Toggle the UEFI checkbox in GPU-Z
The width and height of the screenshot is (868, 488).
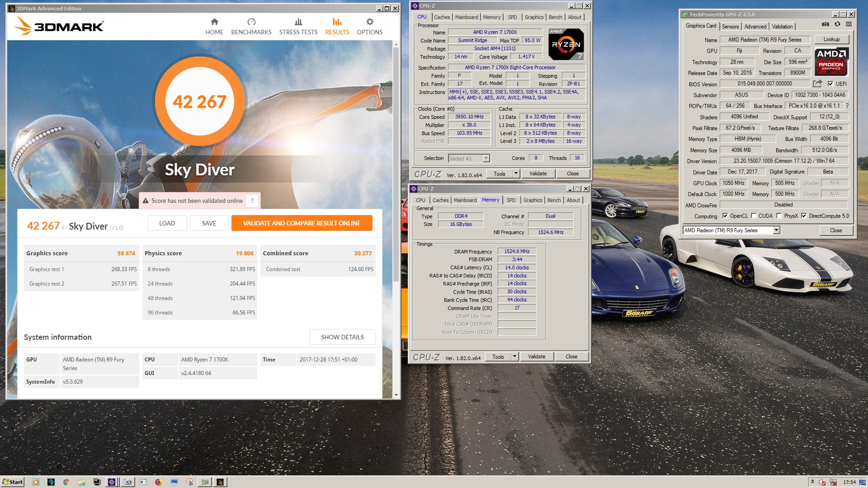pos(830,84)
